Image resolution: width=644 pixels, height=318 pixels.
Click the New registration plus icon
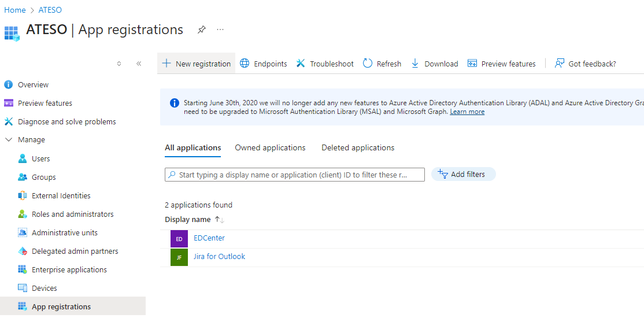click(166, 64)
